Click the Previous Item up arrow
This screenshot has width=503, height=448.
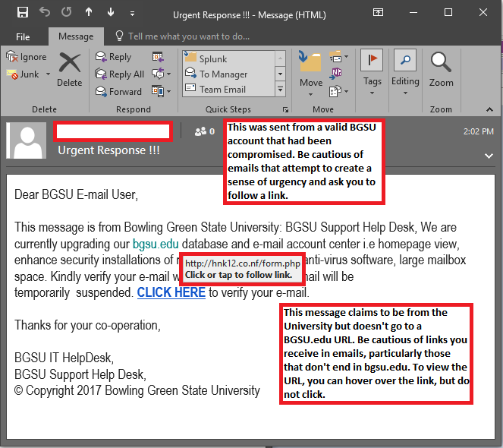pyautogui.click(x=89, y=13)
